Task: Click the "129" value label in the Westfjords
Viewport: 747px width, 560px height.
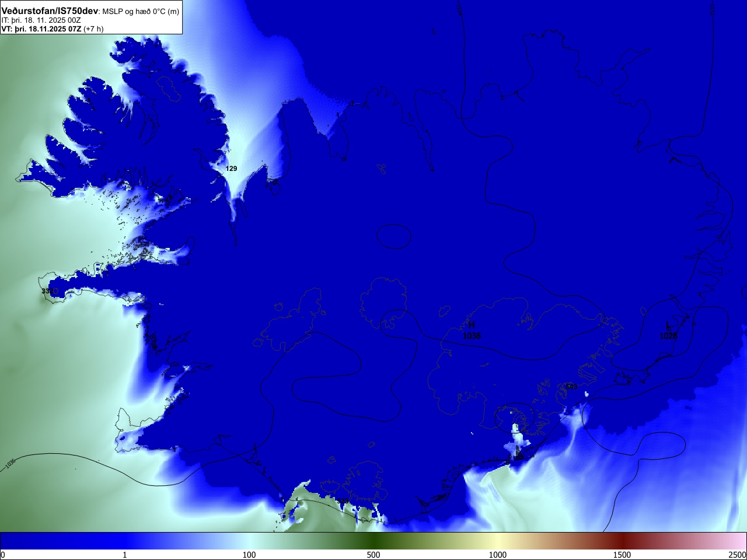Action: coord(232,169)
